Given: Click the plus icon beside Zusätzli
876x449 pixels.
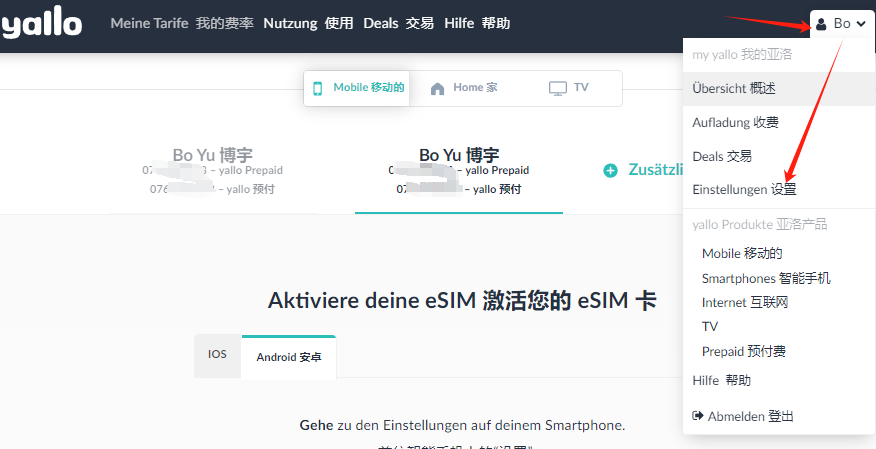Looking at the screenshot, I should point(611,170).
